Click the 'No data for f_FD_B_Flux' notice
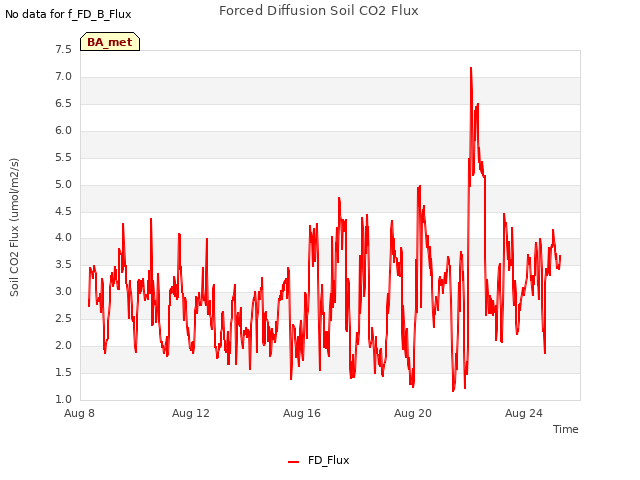This screenshot has height=480, width=640. pyautogui.click(x=68, y=14)
